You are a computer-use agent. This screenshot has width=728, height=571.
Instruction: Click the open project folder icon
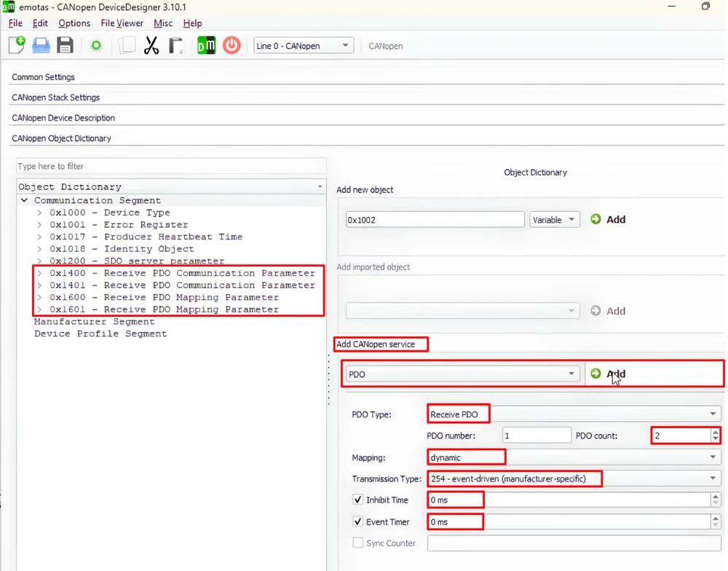pyautogui.click(x=41, y=46)
